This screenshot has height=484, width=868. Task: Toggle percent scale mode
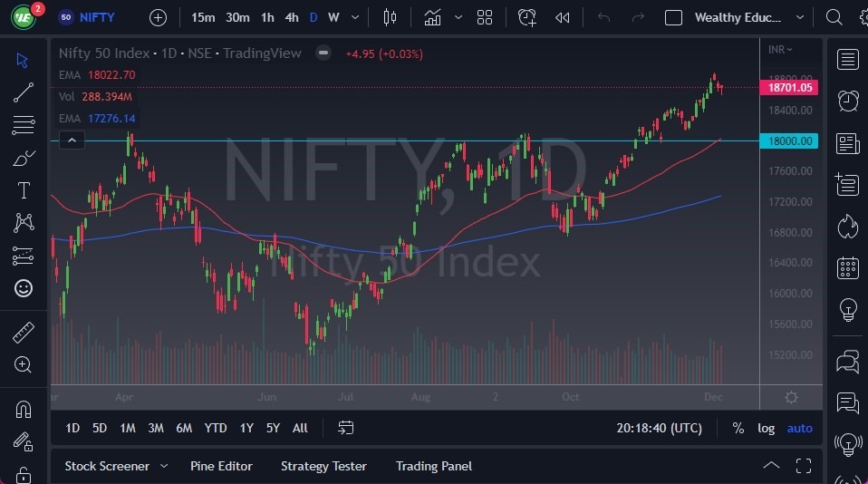point(738,428)
